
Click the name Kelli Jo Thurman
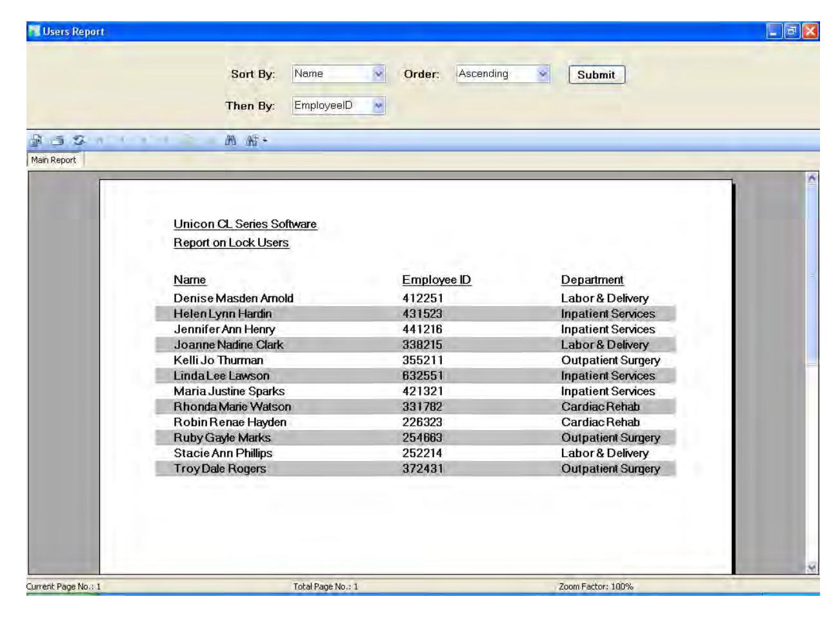218,360
